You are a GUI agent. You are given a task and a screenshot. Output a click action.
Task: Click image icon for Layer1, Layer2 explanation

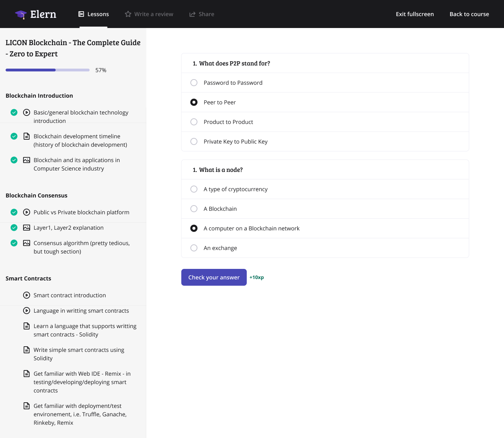click(27, 228)
